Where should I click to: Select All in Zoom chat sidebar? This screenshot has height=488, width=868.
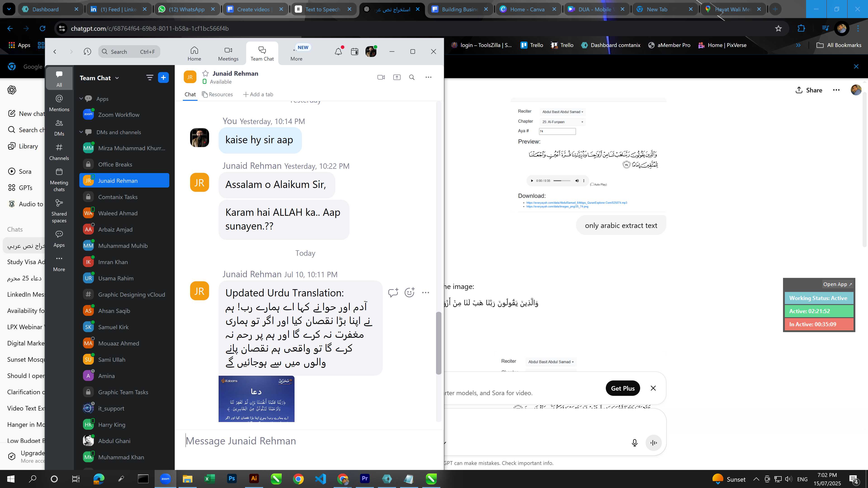(59, 79)
